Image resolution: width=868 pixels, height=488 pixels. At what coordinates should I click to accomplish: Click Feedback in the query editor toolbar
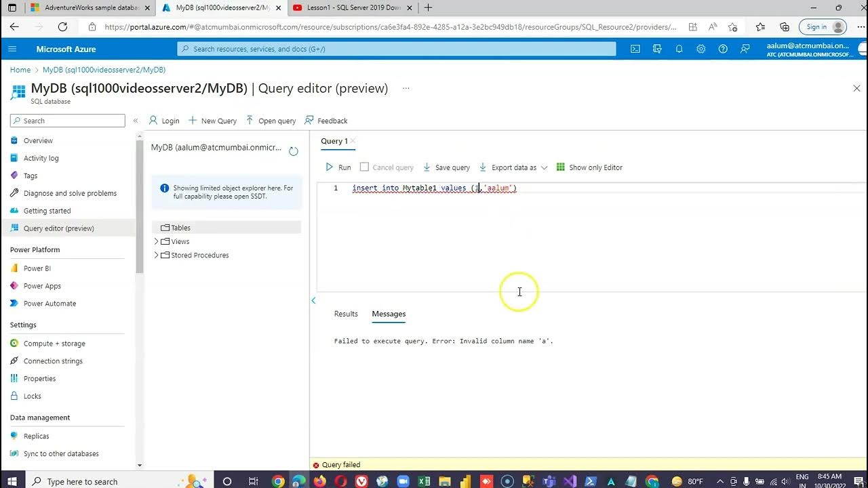(x=326, y=121)
